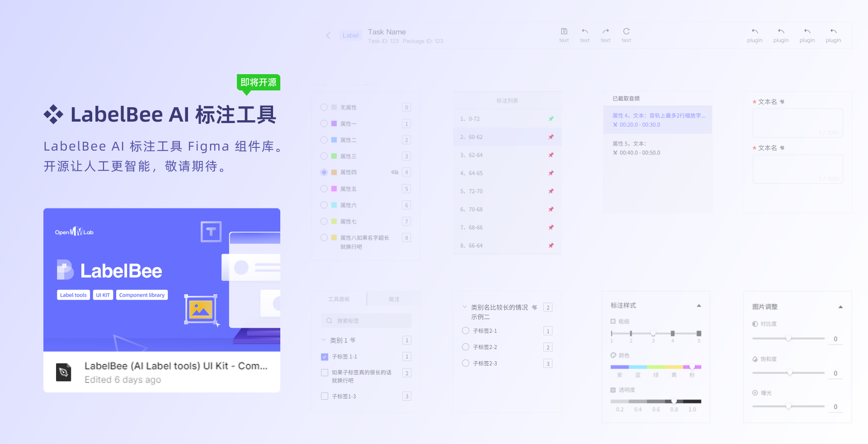Click the Figma file icon on the card
This screenshot has height=444, width=868.
pos(64,372)
